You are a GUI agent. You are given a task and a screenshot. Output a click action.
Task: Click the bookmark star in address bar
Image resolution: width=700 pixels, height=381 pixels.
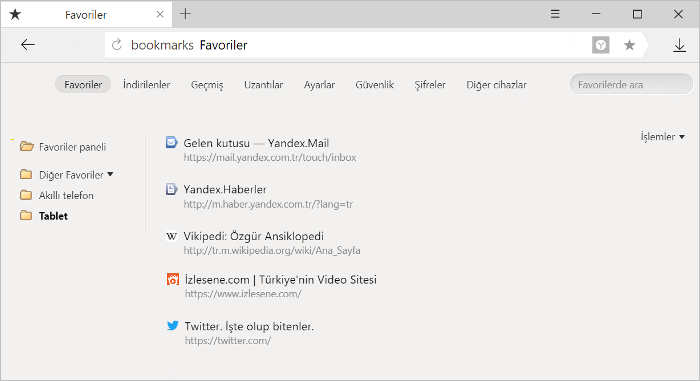(x=629, y=45)
